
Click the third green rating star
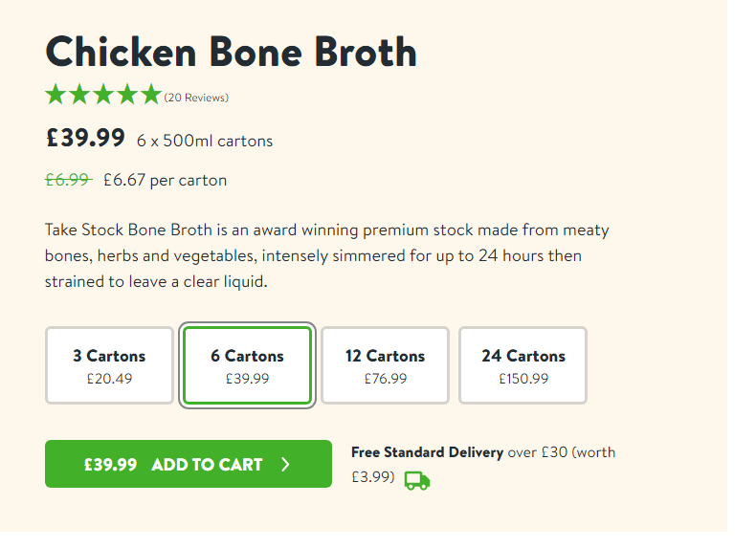[103, 95]
